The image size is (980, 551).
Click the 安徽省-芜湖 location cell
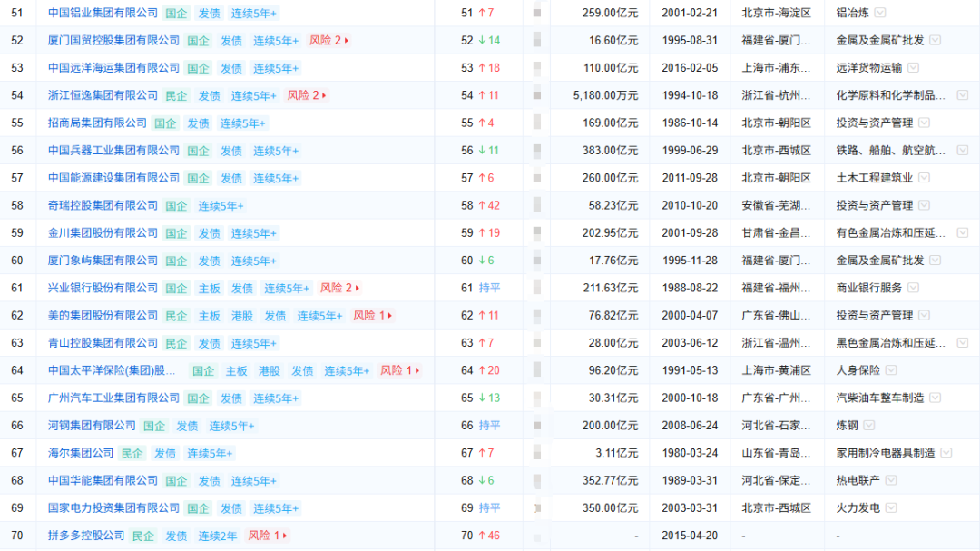776,205
